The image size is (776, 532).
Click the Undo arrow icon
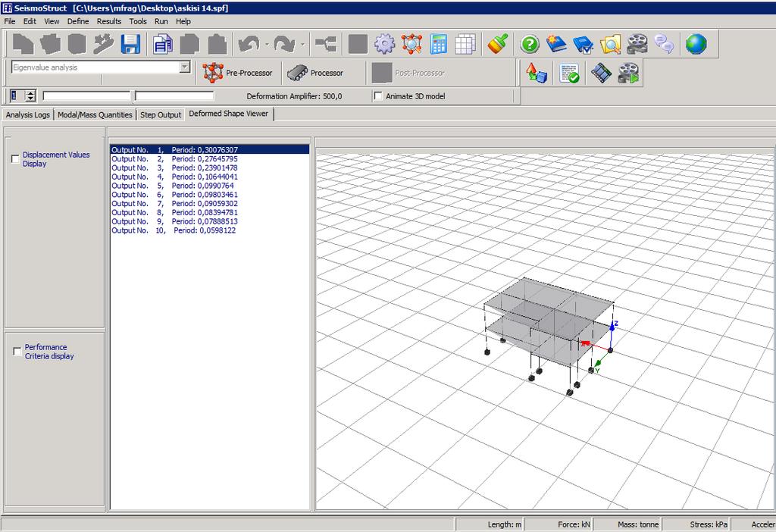(249, 44)
